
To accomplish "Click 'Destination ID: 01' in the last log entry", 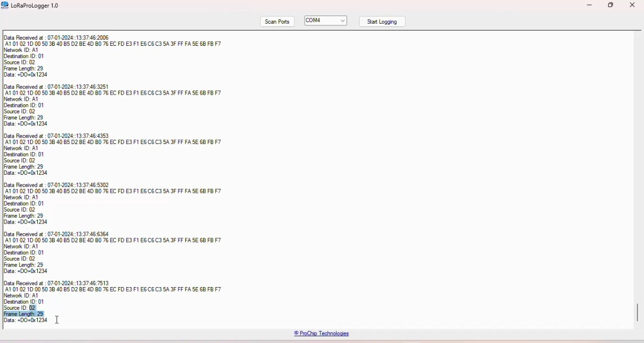I will pyautogui.click(x=24, y=302).
